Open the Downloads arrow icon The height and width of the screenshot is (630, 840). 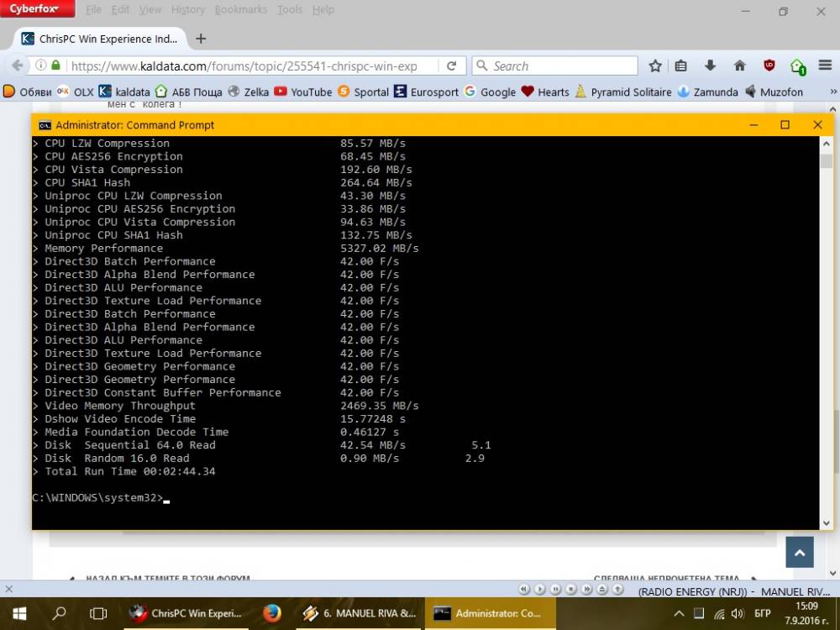tap(711, 66)
